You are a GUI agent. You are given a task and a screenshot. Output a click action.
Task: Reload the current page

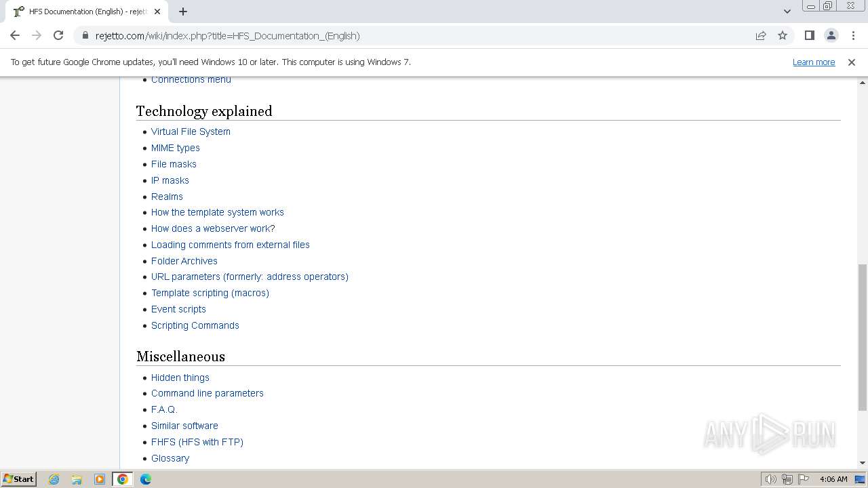click(x=58, y=35)
